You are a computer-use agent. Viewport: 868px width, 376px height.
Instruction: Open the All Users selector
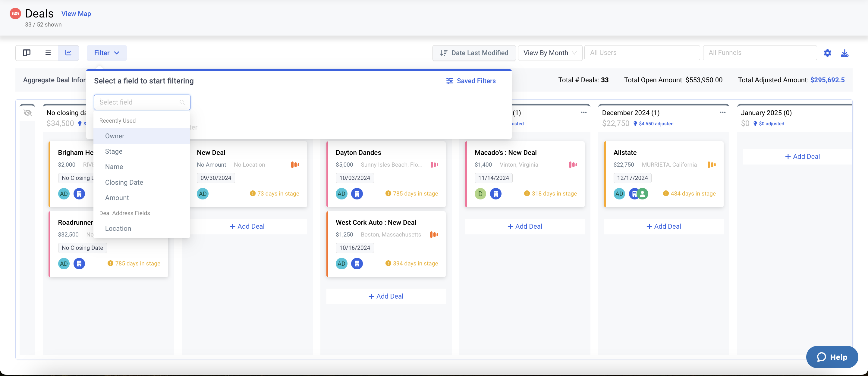[642, 53]
